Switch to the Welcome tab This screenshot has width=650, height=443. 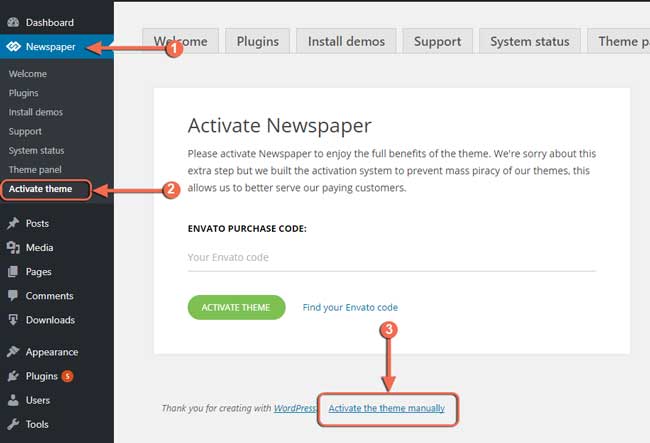tap(180, 41)
